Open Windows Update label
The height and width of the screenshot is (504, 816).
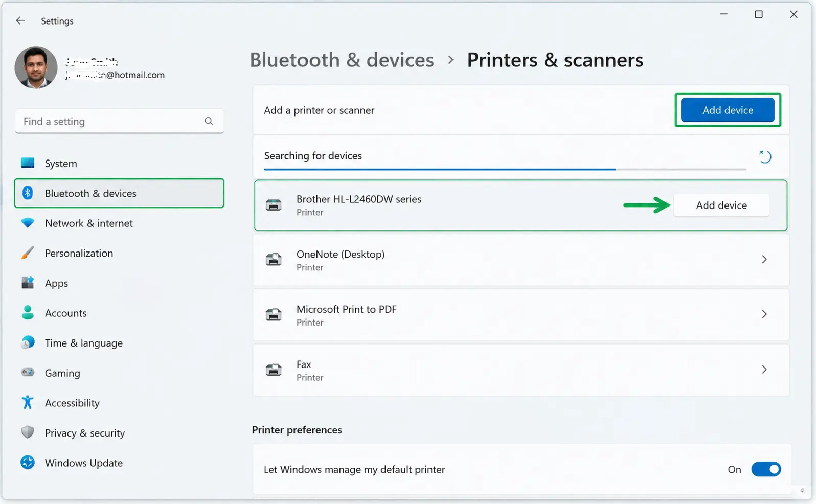click(84, 463)
